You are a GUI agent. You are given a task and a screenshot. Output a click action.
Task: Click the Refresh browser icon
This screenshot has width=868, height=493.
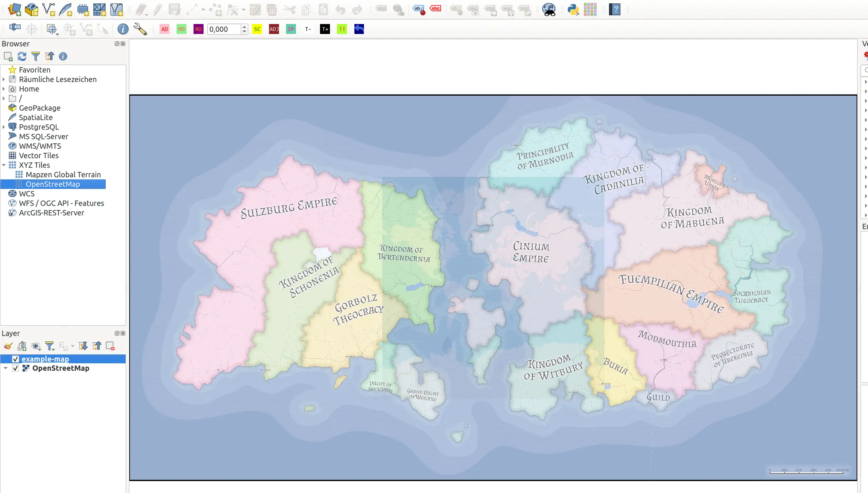coord(22,56)
